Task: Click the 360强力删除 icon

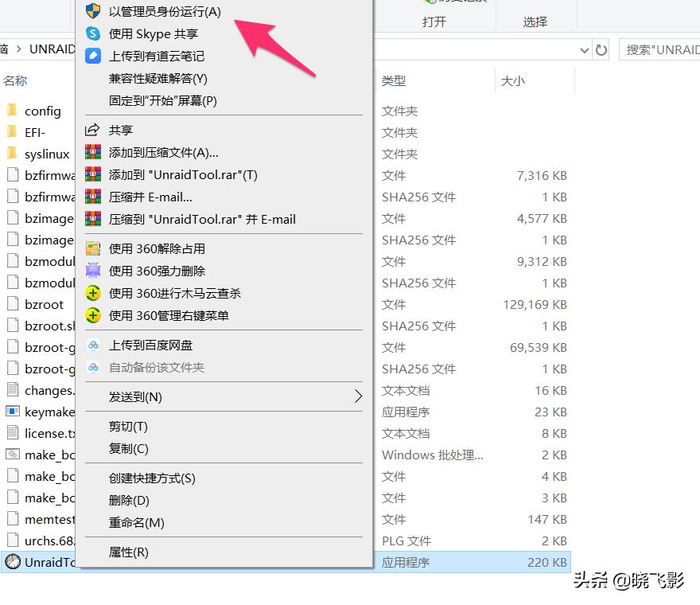Action: click(92, 270)
